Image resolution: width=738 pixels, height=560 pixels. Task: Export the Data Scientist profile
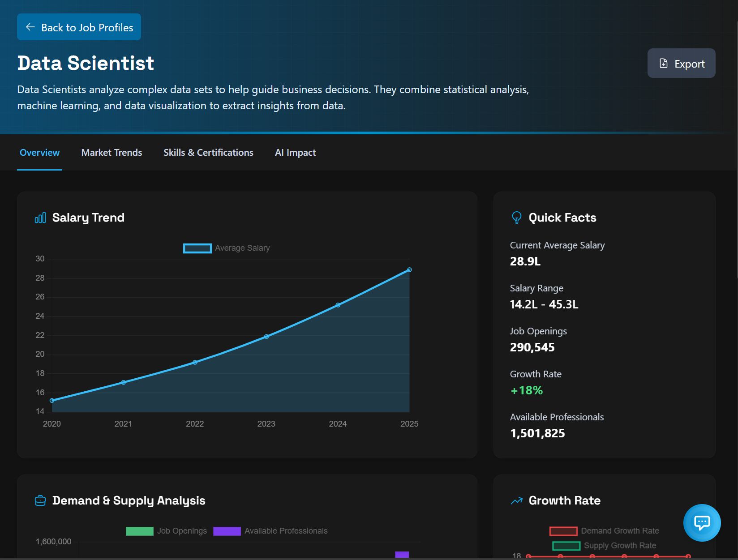coord(681,64)
